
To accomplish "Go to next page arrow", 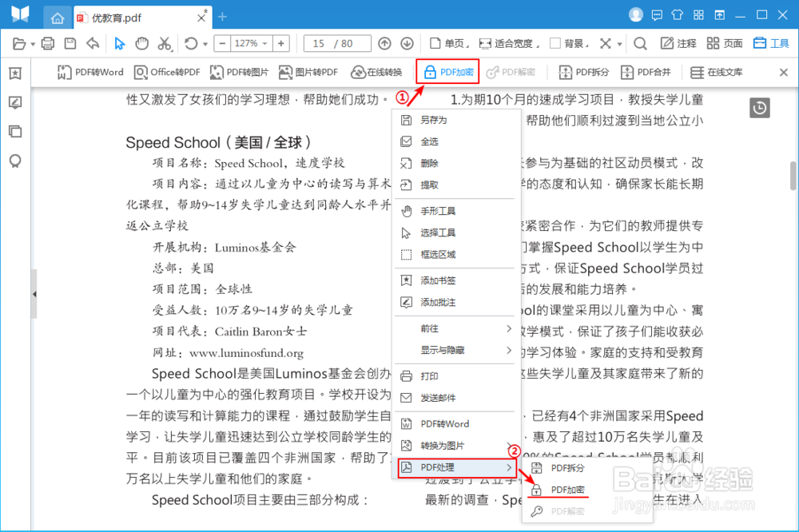I will point(407,44).
